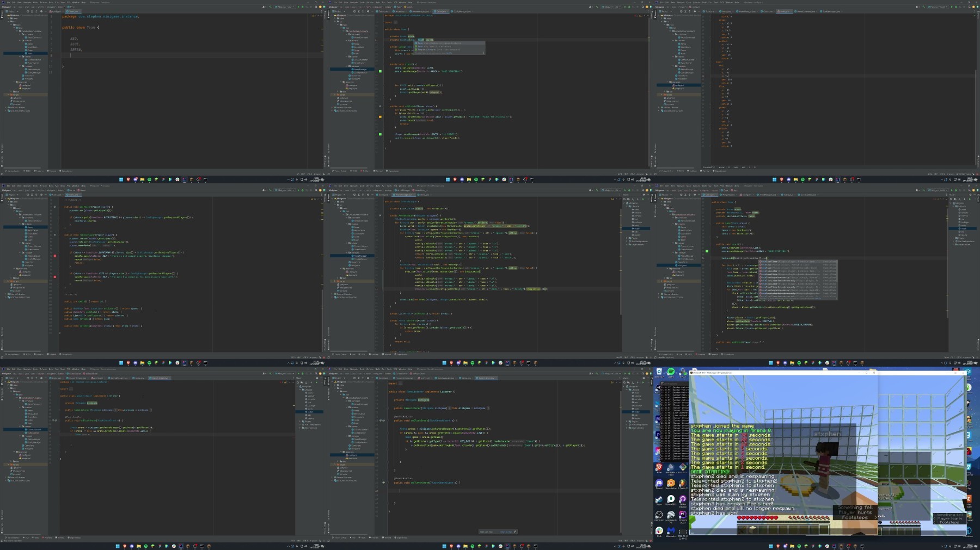Open Brave browser desktop icon in Minecraft screenshot
The width and height of the screenshot is (980, 550).
point(659,468)
